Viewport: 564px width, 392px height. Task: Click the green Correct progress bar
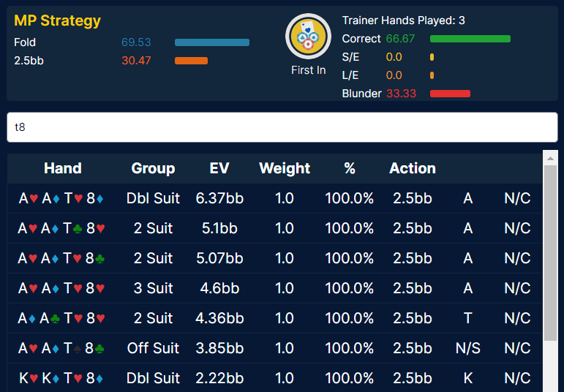pyautogui.click(x=470, y=39)
